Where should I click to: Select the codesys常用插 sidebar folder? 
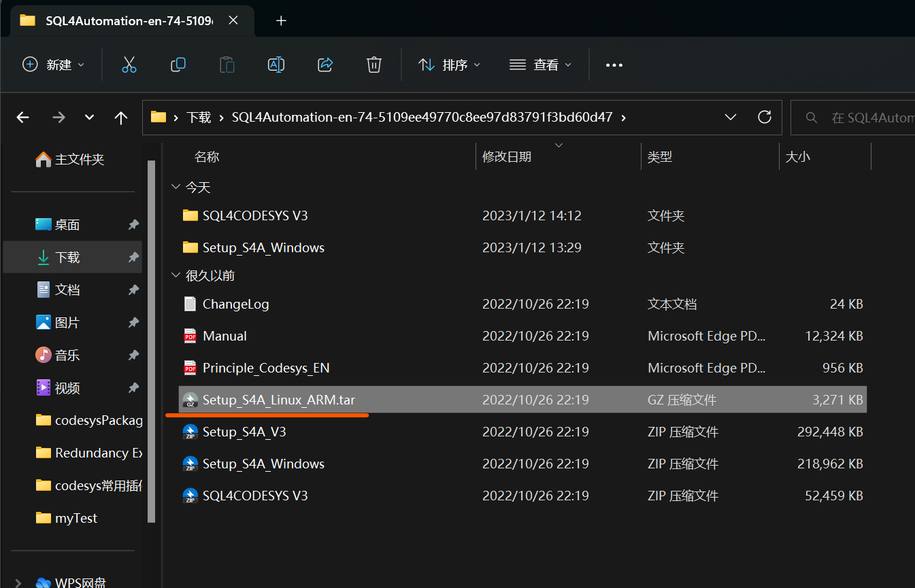[x=72, y=485]
